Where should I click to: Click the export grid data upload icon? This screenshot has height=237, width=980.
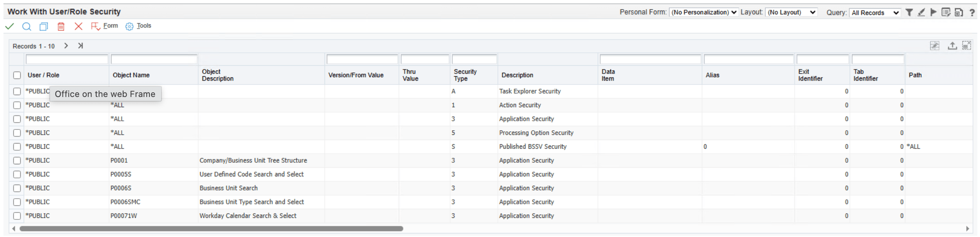[953, 46]
